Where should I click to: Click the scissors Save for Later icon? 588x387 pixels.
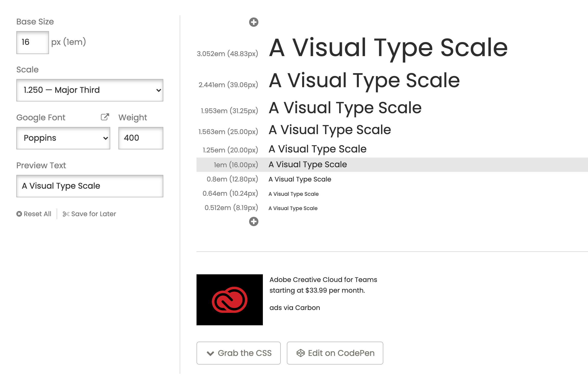(66, 214)
